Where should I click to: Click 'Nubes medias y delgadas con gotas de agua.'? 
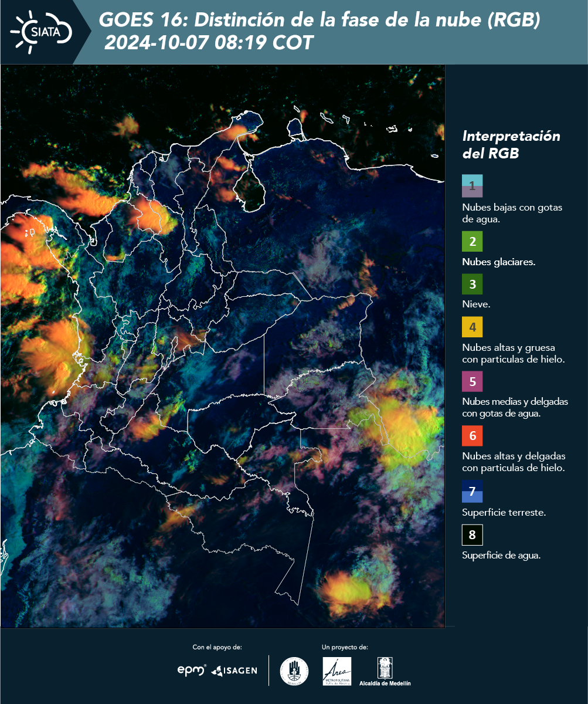point(515,408)
